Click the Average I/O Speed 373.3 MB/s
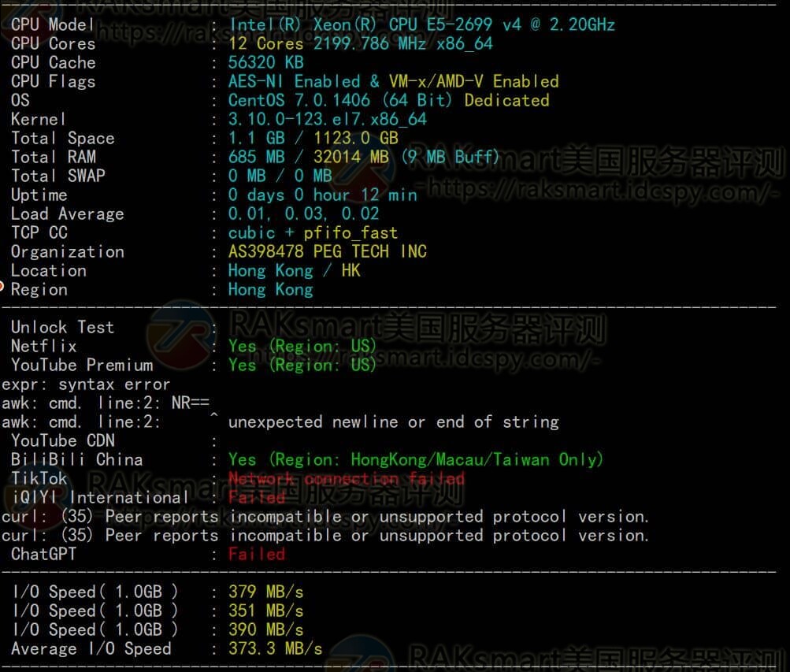 (x=275, y=648)
